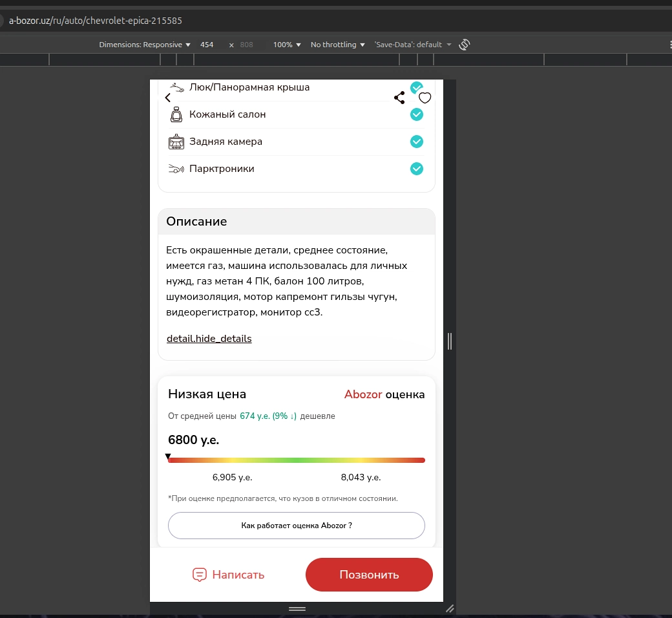Viewport: 672px width, 618px height.
Task: Toggle the Кожаный салон checkmark
Action: pyautogui.click(x=417, y=114)
